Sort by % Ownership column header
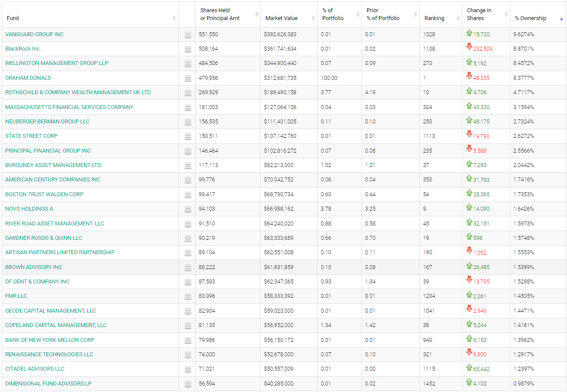The height and width of the screenshot is (392, 567). (x=538, y=14)
